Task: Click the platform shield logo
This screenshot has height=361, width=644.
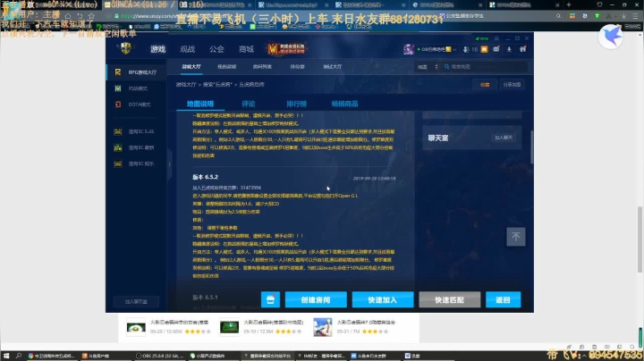Action: click(x=126, y=48)
